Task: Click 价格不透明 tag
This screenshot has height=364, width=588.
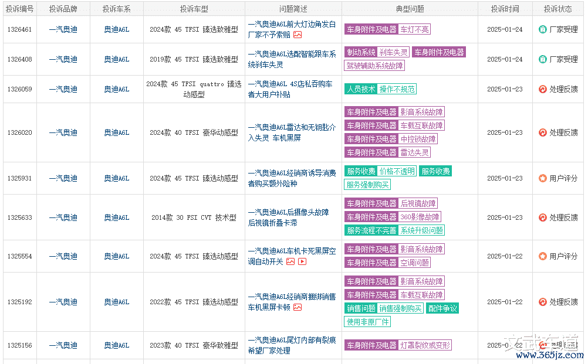Action: tap(397, 171)
